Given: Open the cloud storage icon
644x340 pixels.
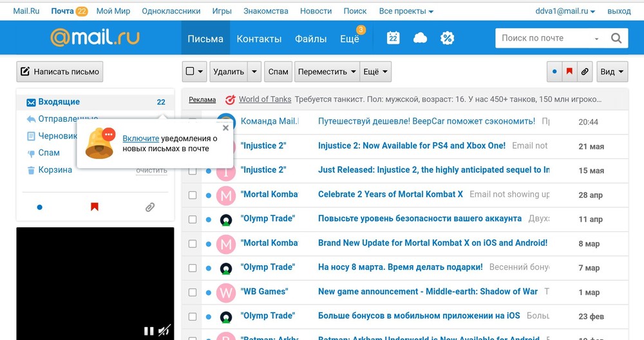Looking at the screenshot, I should coord(420,38).
